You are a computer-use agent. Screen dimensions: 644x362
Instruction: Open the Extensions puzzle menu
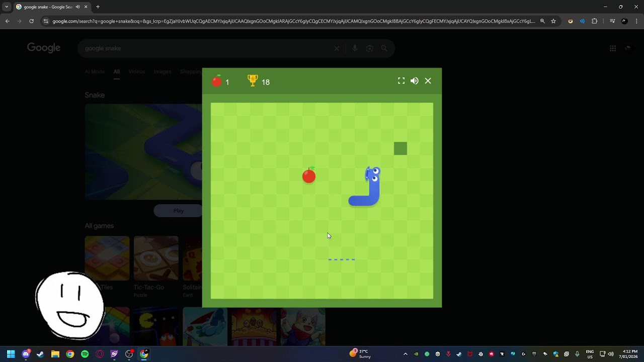pyautogui.click(x=594, y=21)
